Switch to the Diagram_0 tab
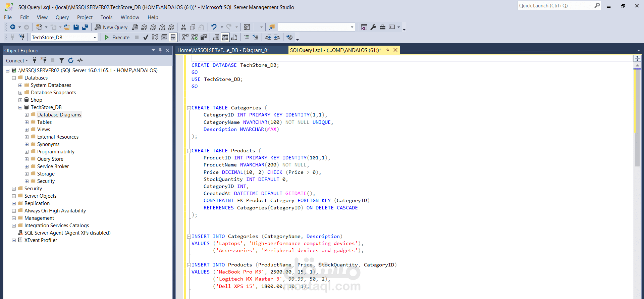The image size is (644, 299). coord(231,50)
